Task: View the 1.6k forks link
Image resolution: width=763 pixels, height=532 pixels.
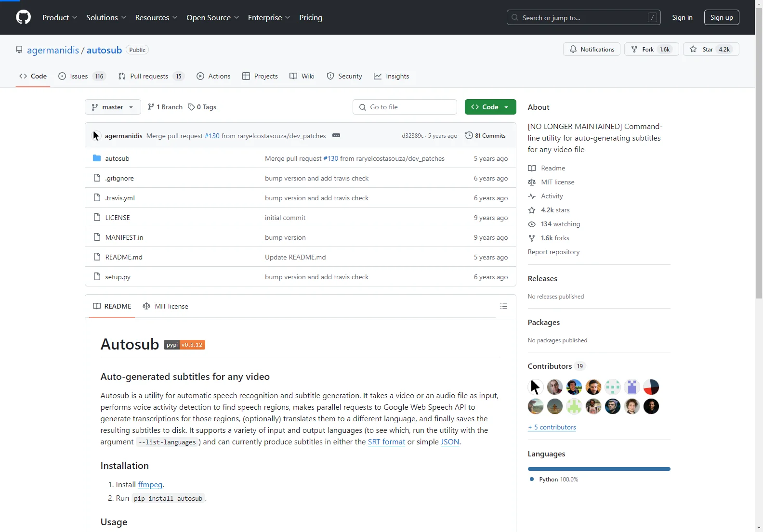Action: point(549,238)
